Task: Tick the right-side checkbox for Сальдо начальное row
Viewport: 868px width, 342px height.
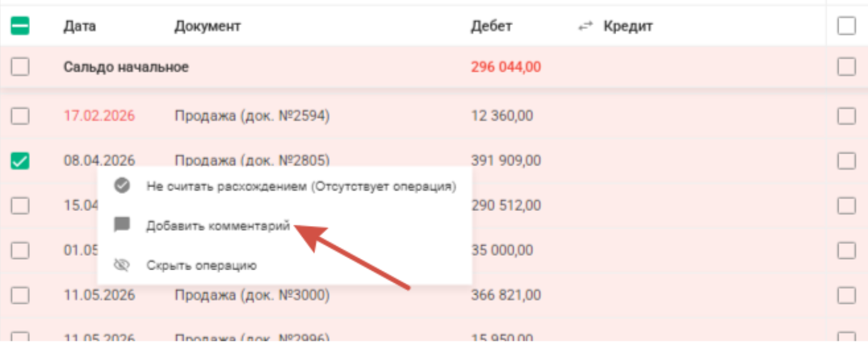Action: click(846, 67)
